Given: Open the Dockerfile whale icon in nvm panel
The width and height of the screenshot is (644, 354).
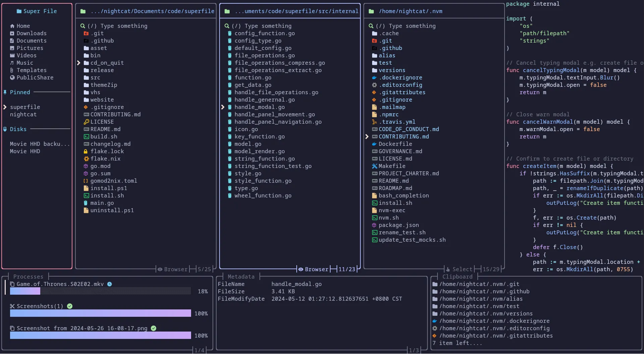Looking at the screenshot, I should [374, 144].
